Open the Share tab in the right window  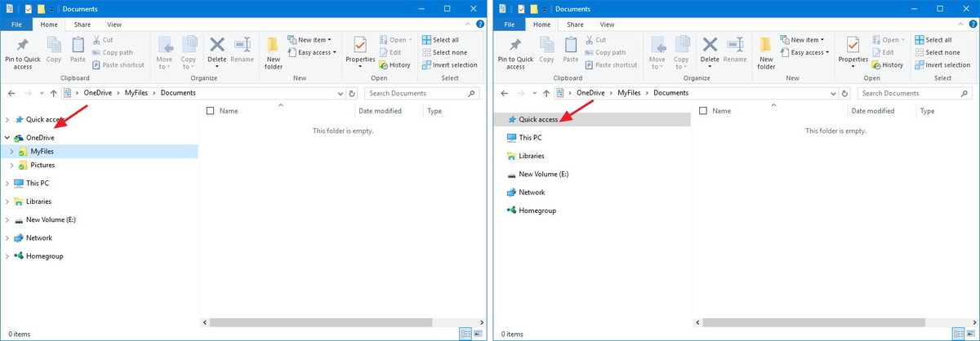pyautogui.click(x=575, y=25)
